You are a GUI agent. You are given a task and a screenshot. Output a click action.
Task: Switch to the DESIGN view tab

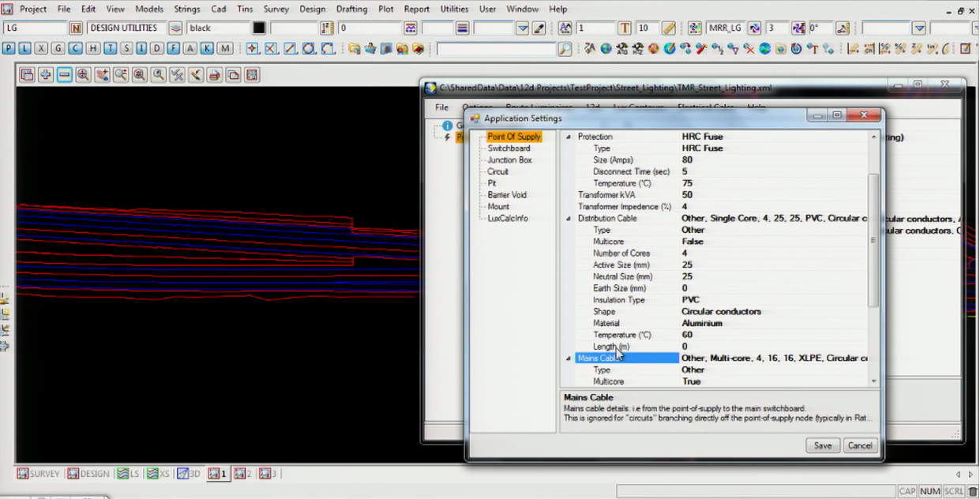88,474
